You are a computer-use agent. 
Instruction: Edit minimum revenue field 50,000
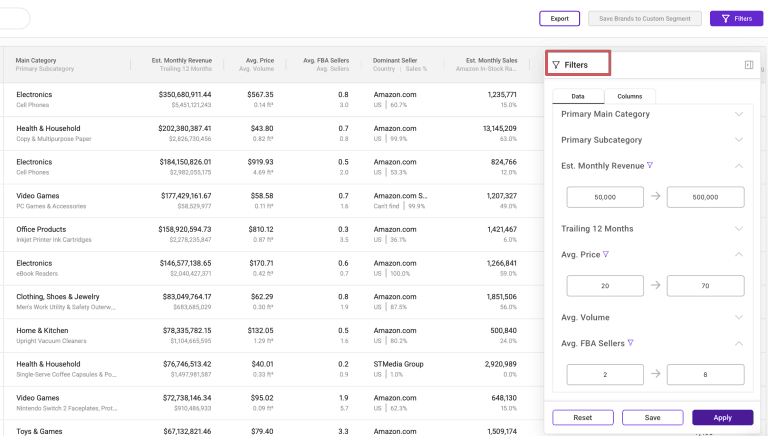605,197
